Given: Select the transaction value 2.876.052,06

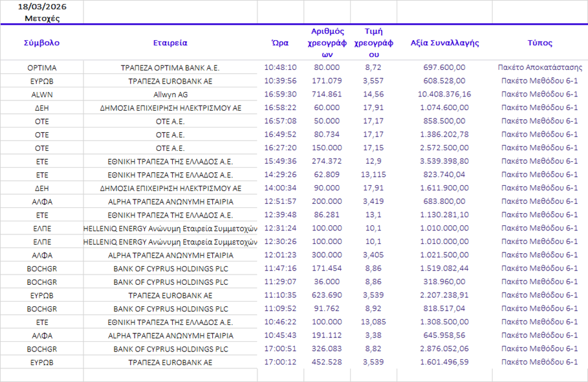Looking at the screenshot, I should (x=445, y=349).
